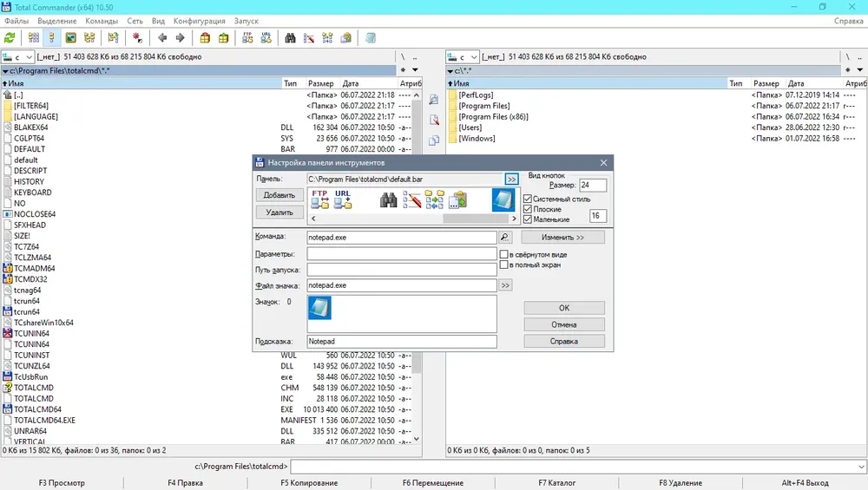Select FTP icon in dialog button preview
This screenshot has width=868, height=490.
[x=320, y=199]
